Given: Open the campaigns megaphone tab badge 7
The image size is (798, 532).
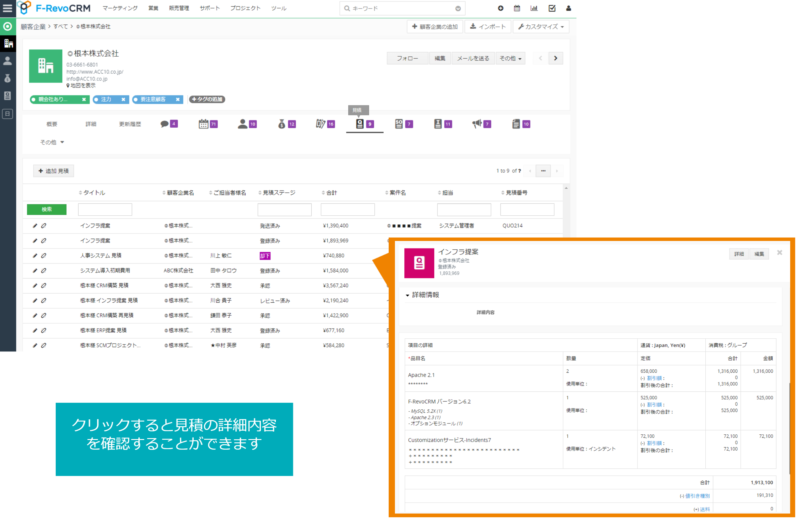Looking at the screenshot, I should [x=482, y=124].
